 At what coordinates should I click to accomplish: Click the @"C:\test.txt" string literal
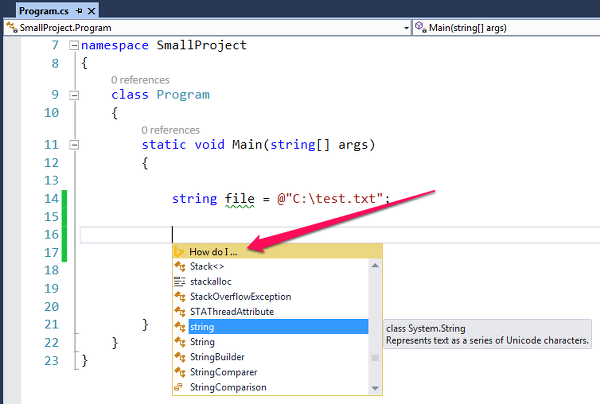331,199
